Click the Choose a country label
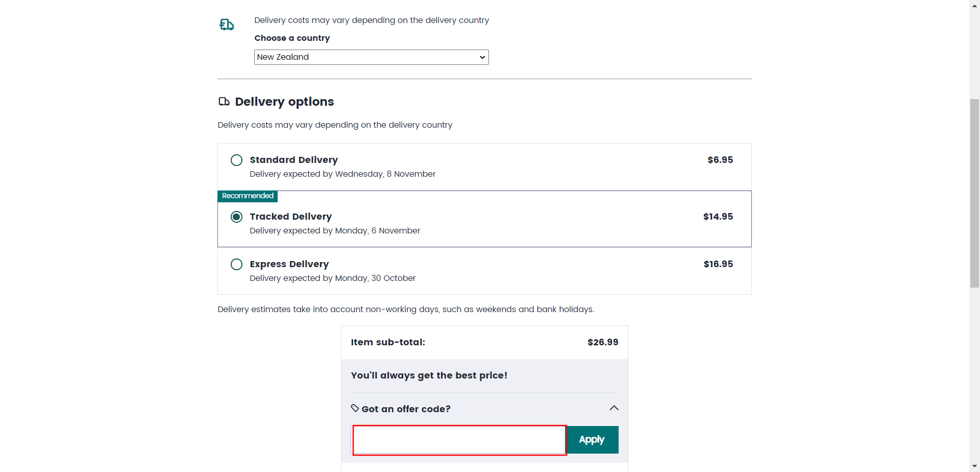980x472 pixels. (292, 38)
